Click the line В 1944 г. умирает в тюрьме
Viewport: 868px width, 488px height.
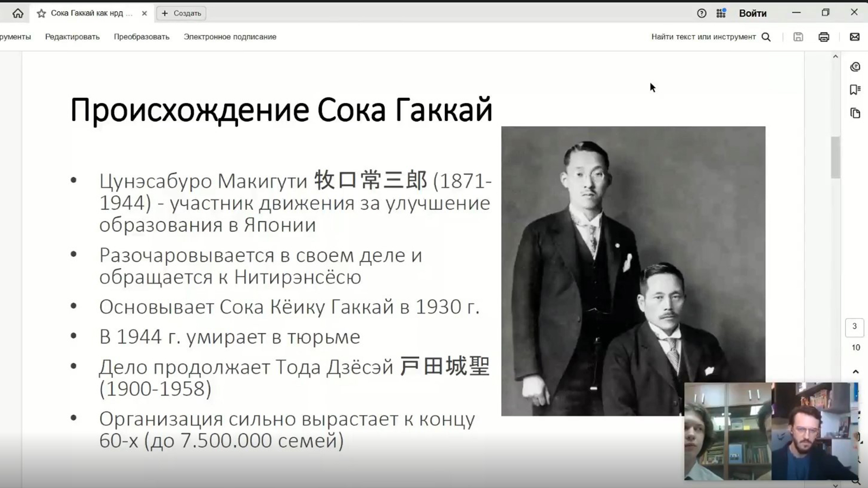230,336
